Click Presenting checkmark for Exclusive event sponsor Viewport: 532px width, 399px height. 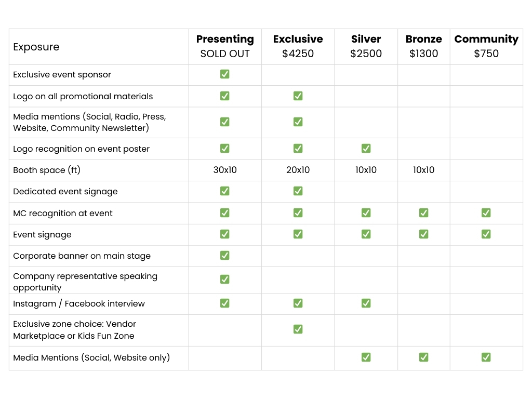point(224,74)
